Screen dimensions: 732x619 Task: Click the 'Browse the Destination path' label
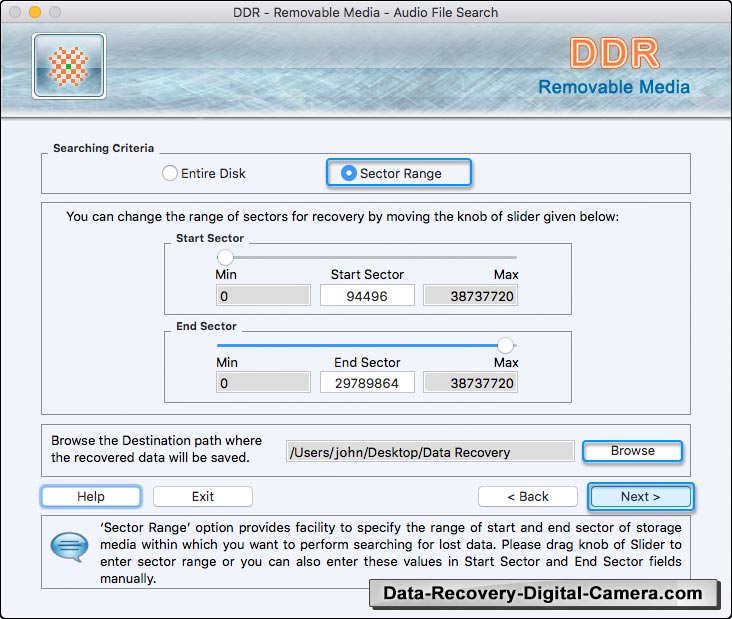tap(156, 449)
